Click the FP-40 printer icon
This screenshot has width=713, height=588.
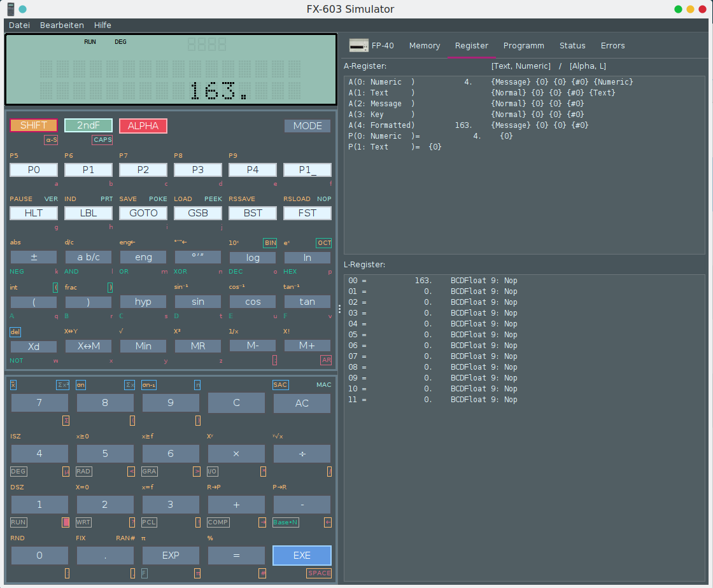tap(358, 46)
